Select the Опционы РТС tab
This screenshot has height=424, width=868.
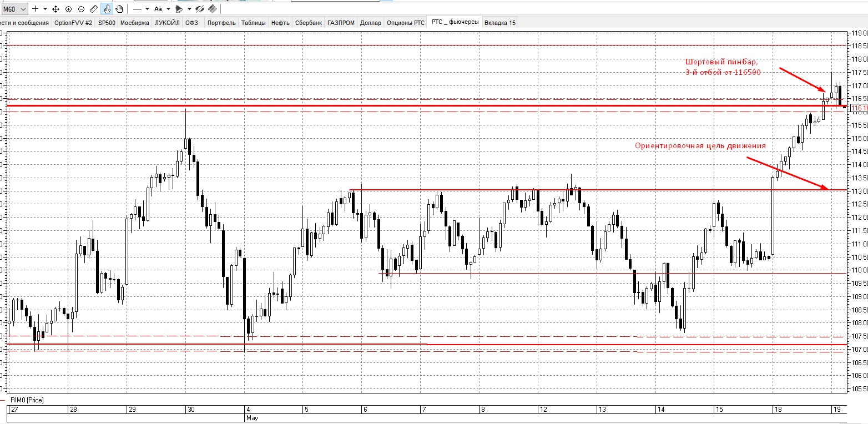pos(406,23)
